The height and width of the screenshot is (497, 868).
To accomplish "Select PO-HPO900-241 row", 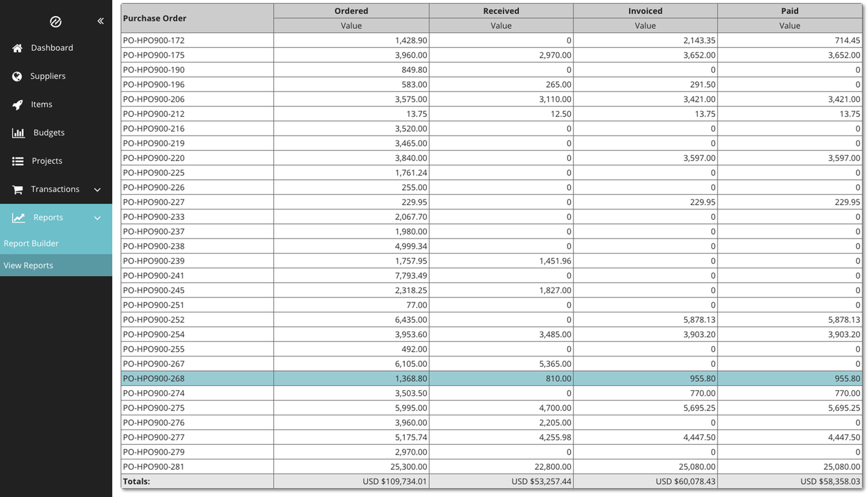I will [491, 275].
